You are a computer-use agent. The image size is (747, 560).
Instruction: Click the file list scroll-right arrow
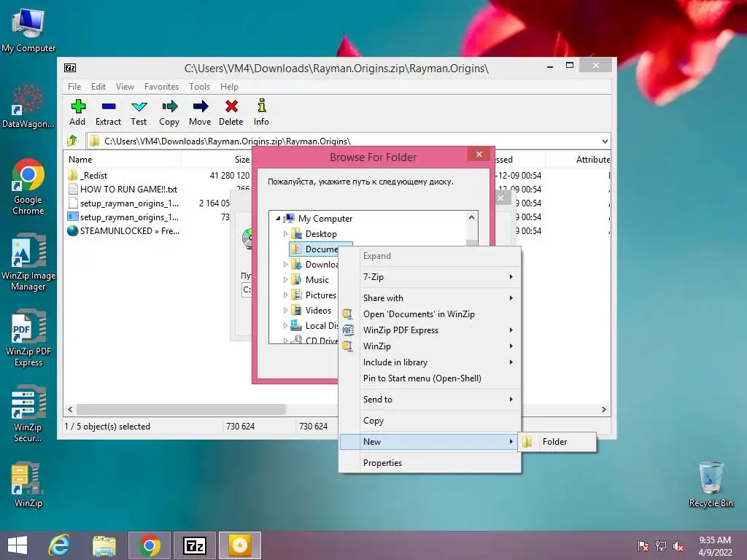[603, 410]
